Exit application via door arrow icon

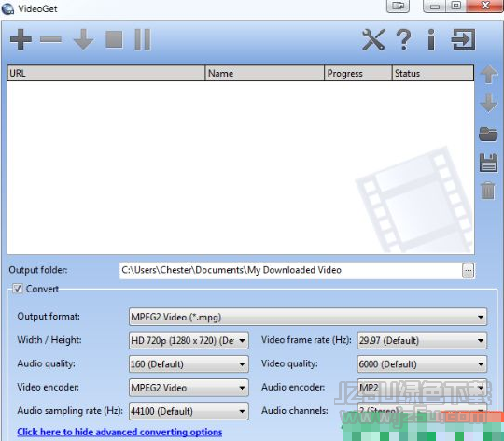coord(463,39)
